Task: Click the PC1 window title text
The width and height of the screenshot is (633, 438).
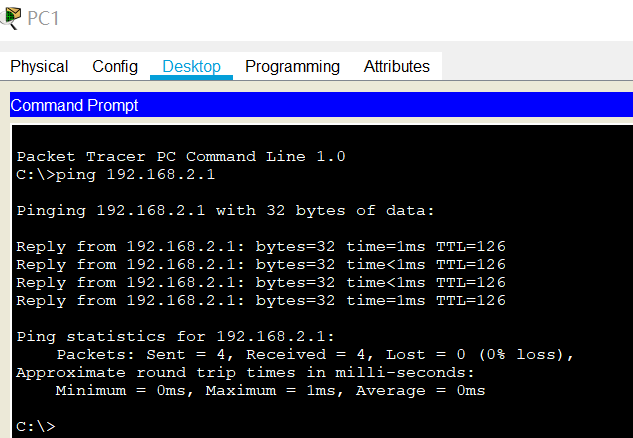Action: click(x=44, y=19)
